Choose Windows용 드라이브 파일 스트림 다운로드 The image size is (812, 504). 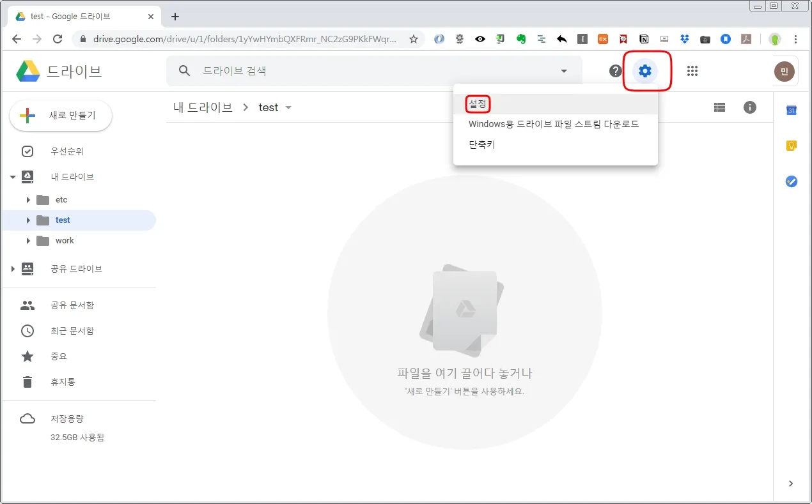coord(555,124)
